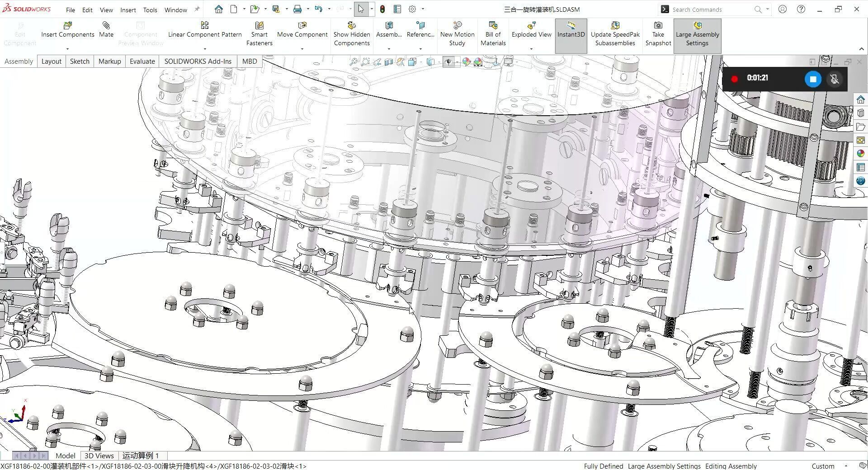
Task: Expand the Undo history dropdown arrow
Action: point(329,9)
